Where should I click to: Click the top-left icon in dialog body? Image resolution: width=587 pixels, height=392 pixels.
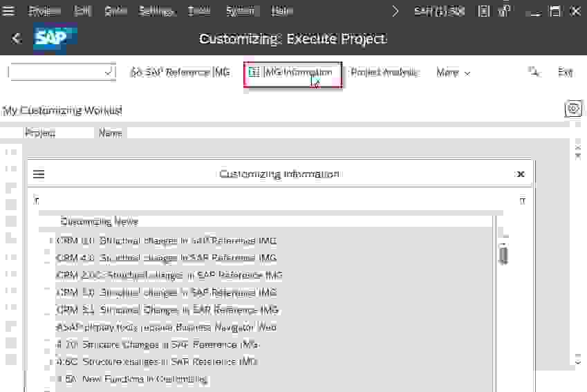tap(36, 200)
